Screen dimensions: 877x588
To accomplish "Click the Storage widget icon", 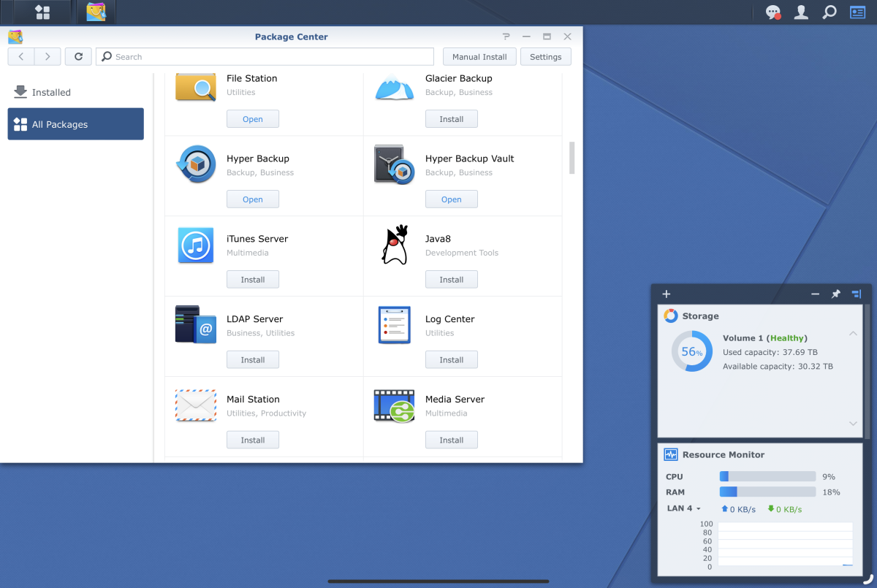I will [671, 316].
